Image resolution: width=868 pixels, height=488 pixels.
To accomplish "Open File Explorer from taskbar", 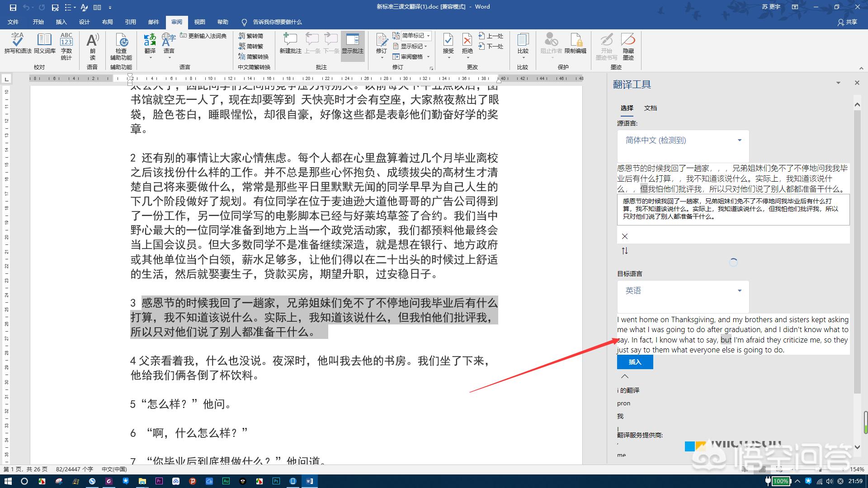I will (x=142, y=481).
